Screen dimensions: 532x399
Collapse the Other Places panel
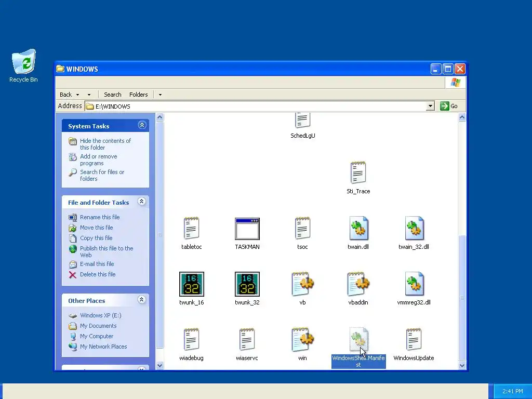pyautogui.click(x=142, y=300)
